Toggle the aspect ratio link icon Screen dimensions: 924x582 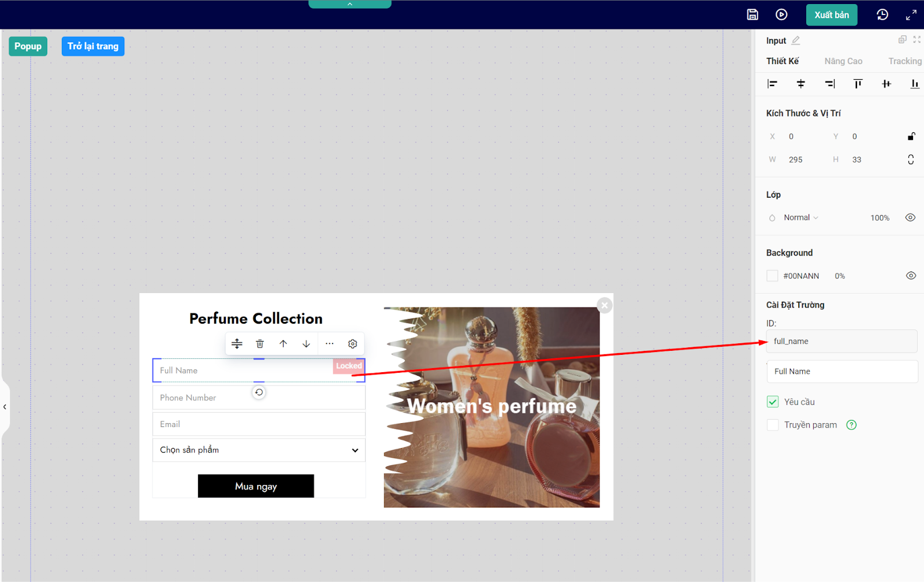911,160
